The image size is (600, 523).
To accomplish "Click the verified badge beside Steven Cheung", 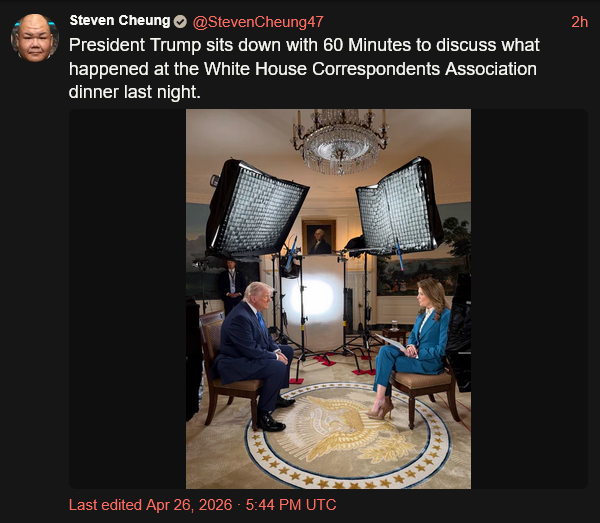I will point(180,22).
